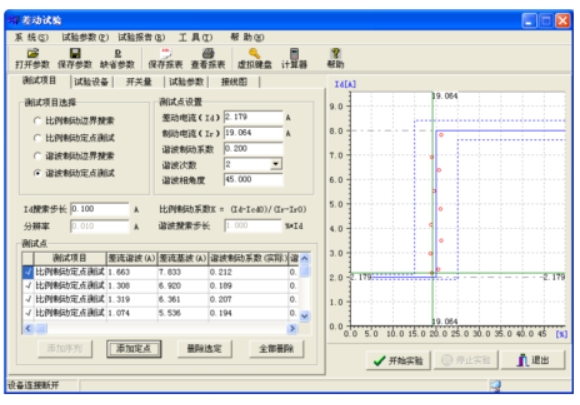Click table cell with value 0.194
The width and height of the screenshot is (580, 405).
point(248,313)
